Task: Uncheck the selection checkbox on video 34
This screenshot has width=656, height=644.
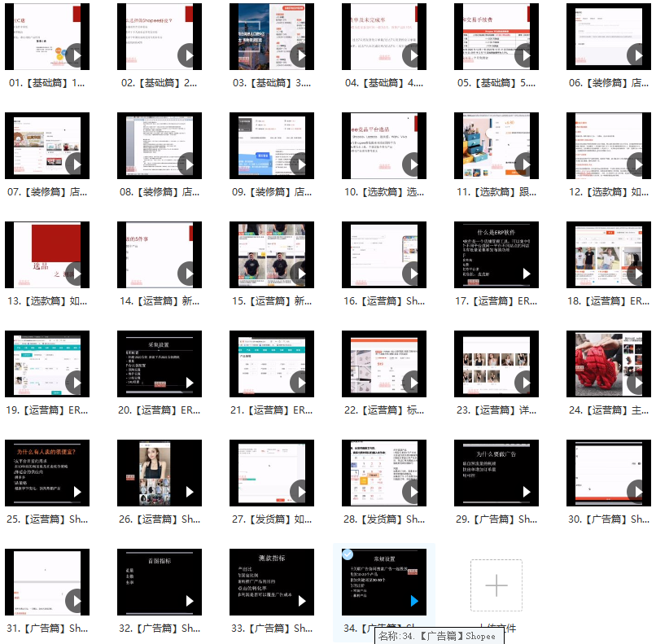Action: coord(348,554)
